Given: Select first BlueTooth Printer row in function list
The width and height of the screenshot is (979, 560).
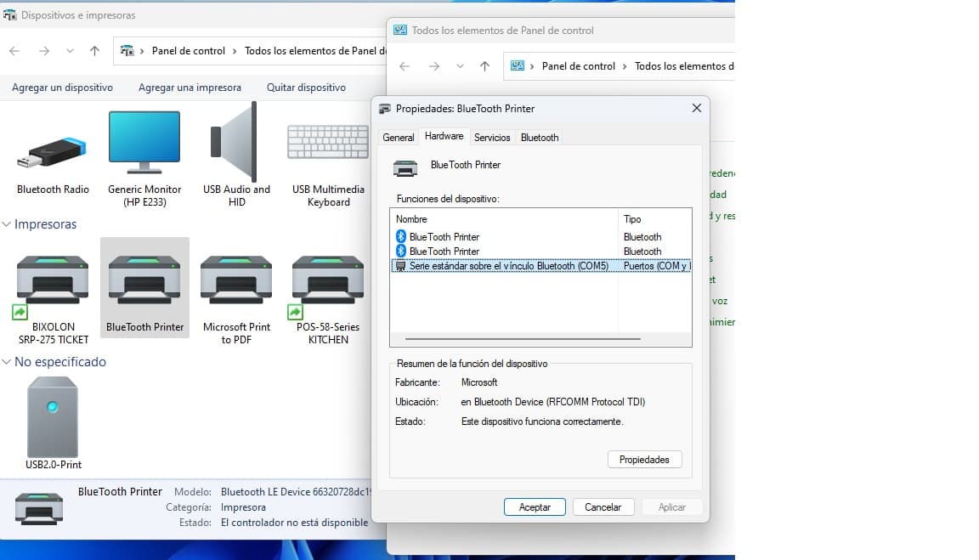Looking at the screenshot, I should (x=540, y=236).
